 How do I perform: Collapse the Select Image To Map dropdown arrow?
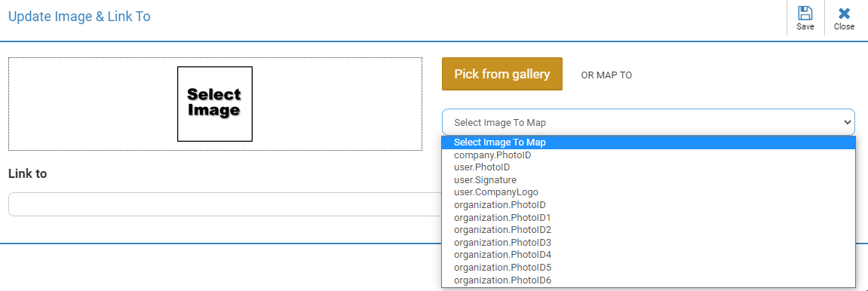[846, 123]
